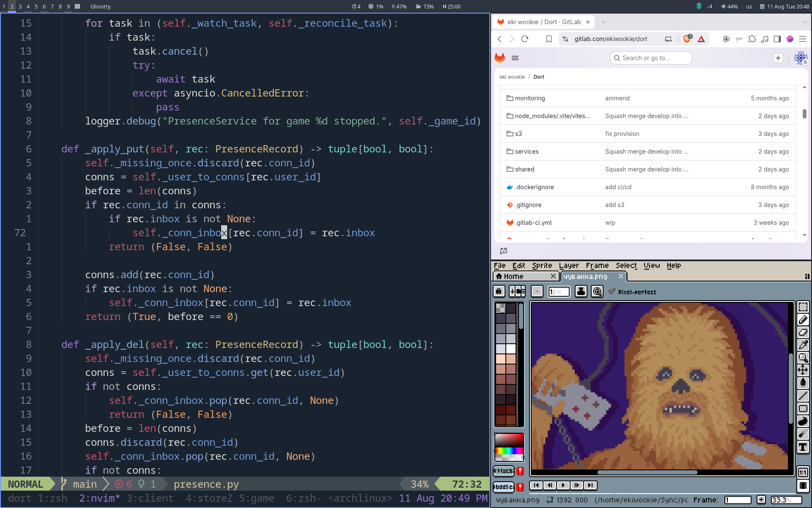This screenshot has height=508, width=812.
Task: Open the brush type selector in Aseprite
Action: point(537,291)
